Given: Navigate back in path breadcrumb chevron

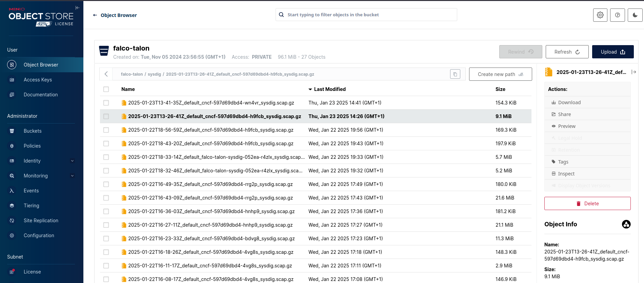Looking at the screenshot, I should click(x=106, y=74).
